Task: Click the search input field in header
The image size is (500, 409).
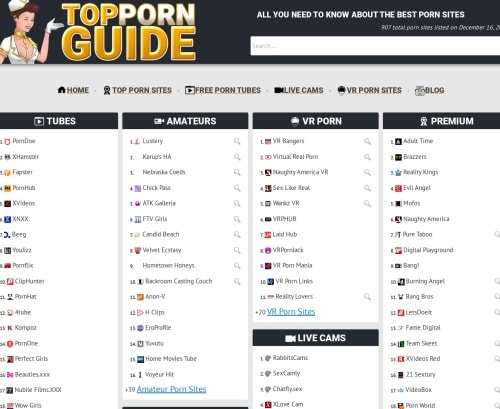Action: (375, 46)
